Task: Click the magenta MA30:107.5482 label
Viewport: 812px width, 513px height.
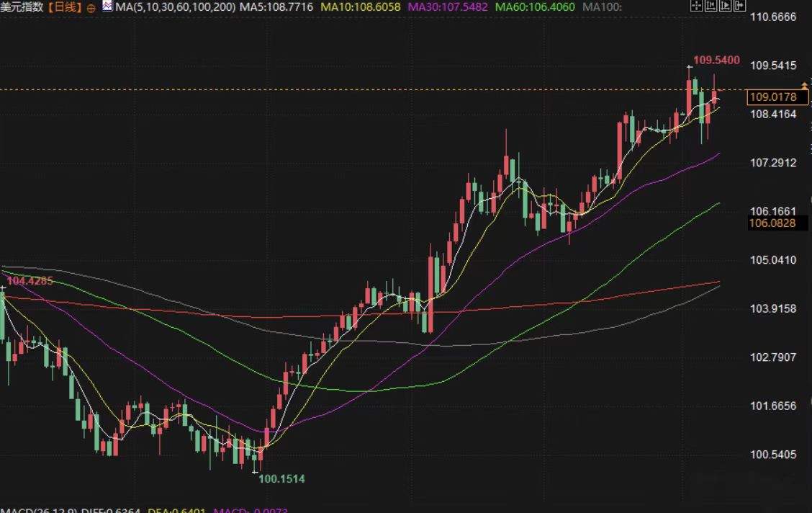Action: click(448, 7)
